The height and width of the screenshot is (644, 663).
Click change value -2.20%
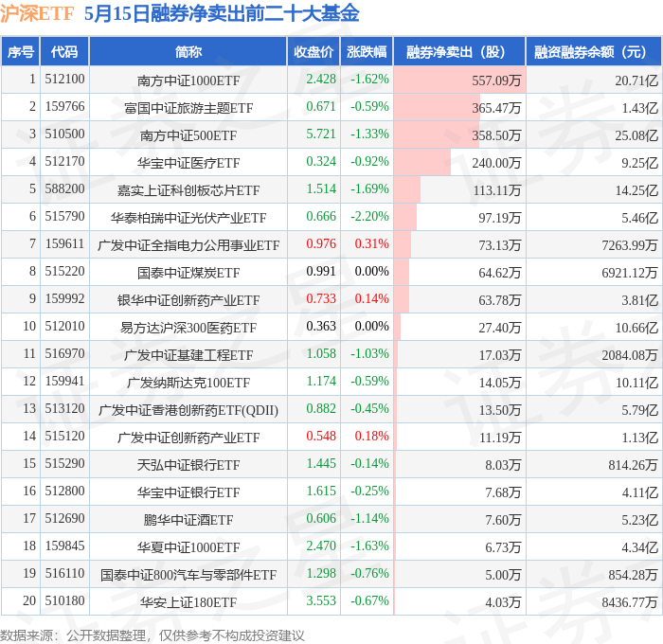pyautogui.click(x=369, y=217)
